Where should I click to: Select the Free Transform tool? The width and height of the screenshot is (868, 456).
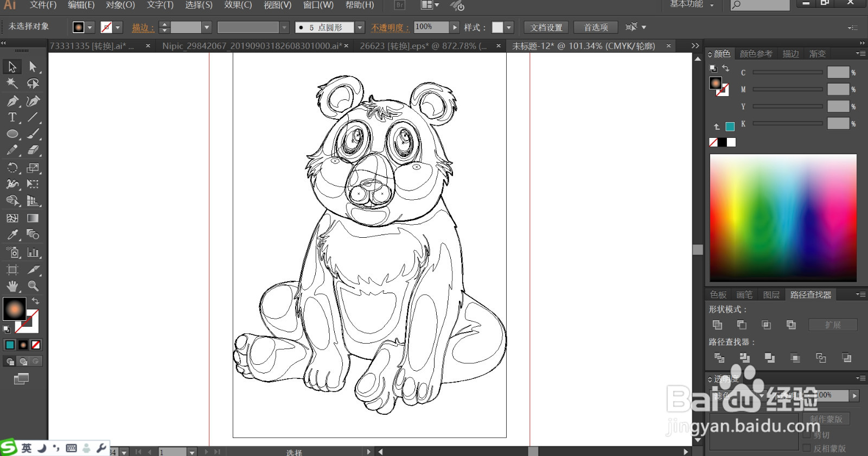(33, 185)
